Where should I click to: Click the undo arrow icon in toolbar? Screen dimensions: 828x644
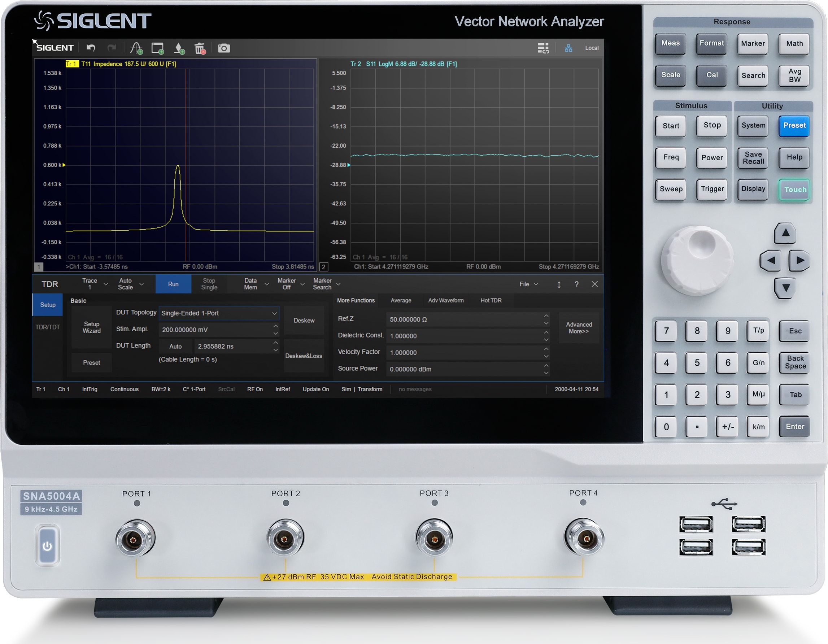pyautogui.click(x=91, y=48)
